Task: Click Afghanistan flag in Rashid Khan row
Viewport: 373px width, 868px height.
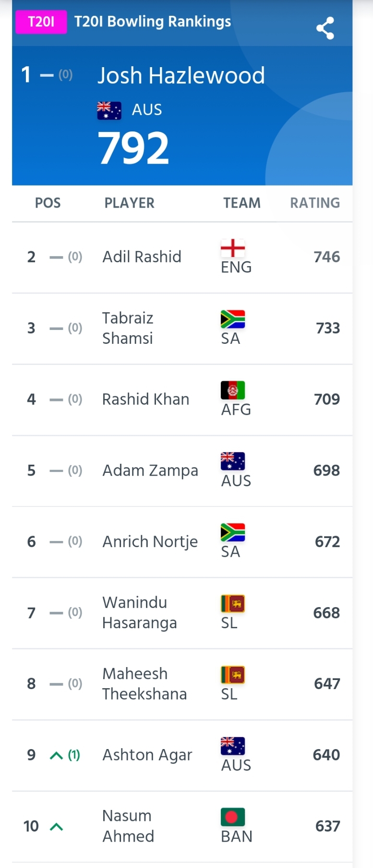Action: [x=233, y=390]
